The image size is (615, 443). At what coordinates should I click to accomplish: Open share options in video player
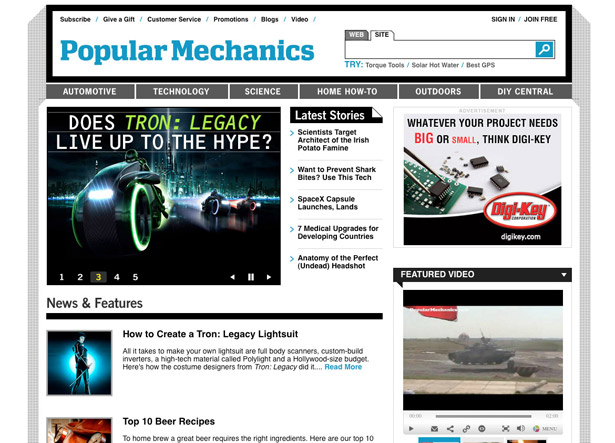coord(450,428)
